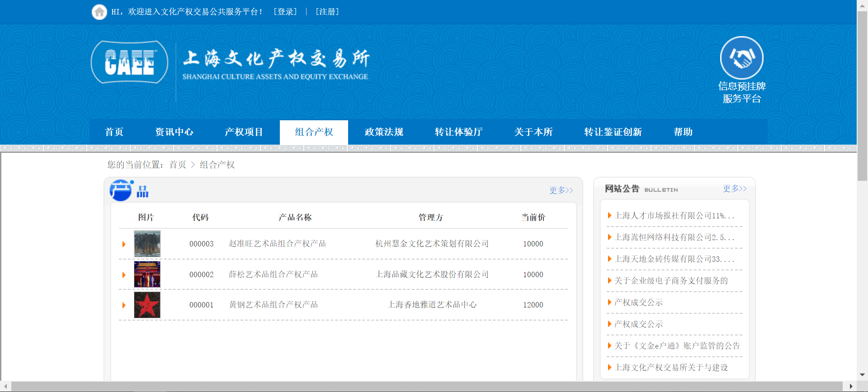Click the horizontal scrollbar left arrow
The image size is (868, 392).
5,387
